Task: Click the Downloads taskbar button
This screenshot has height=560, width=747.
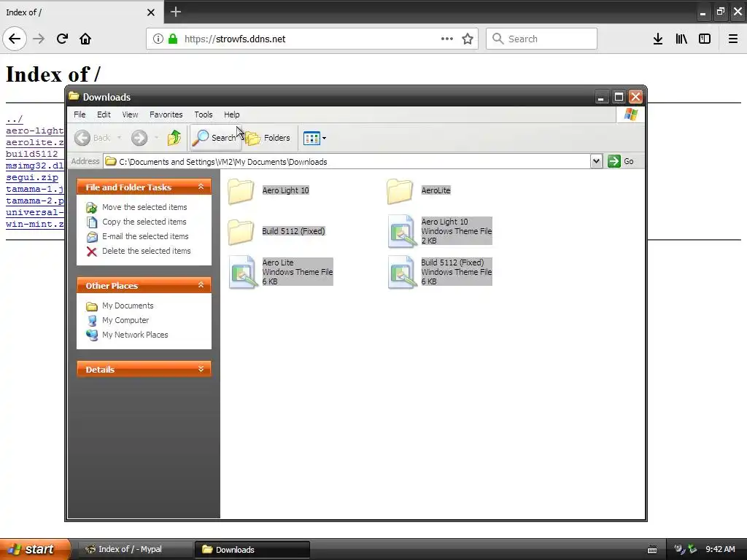Action: 252,550
